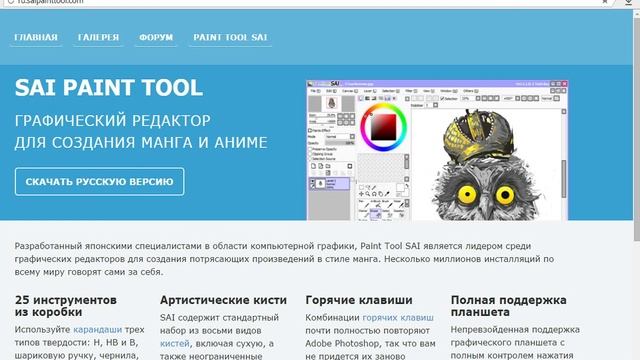Click the СКАЧАТЬ РУССКУЮ ВЕРСИЮ button
The image size is (640, 360).
(100, 182)
